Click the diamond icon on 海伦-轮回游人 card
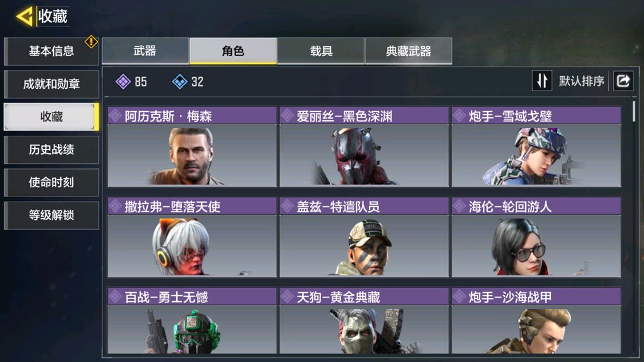The width and height of the screenshot is (644, 362). pyautogui.click(x=460, y=206)
